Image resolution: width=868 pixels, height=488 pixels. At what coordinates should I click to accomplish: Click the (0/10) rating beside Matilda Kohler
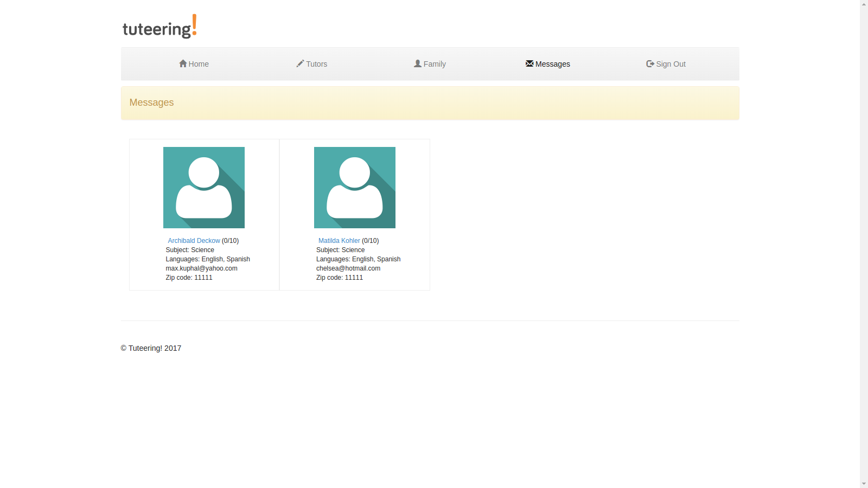coord(371,241)
